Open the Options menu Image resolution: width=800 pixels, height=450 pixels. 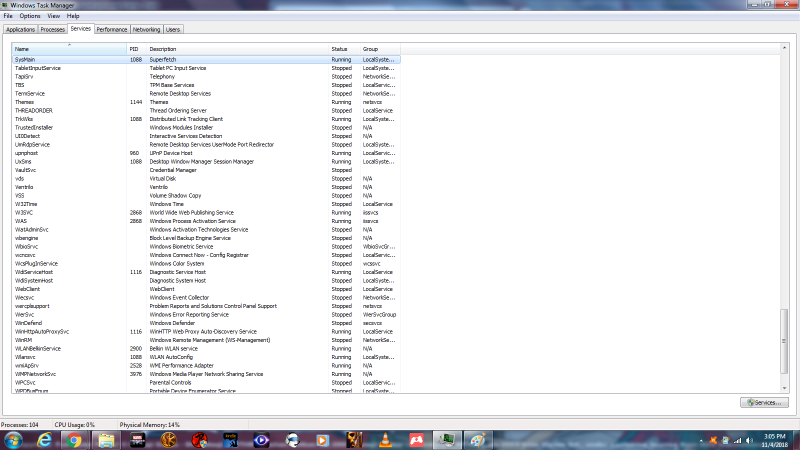pyautogui.click(x=30, y=16)
